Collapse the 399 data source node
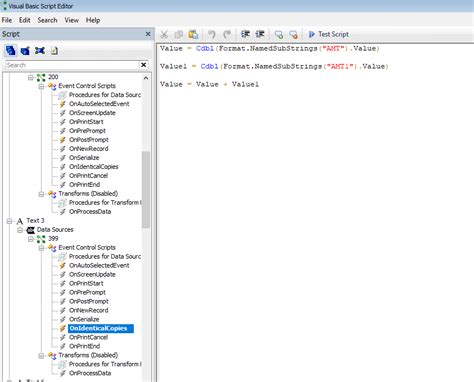474x382 pixels. coord(30,239)
